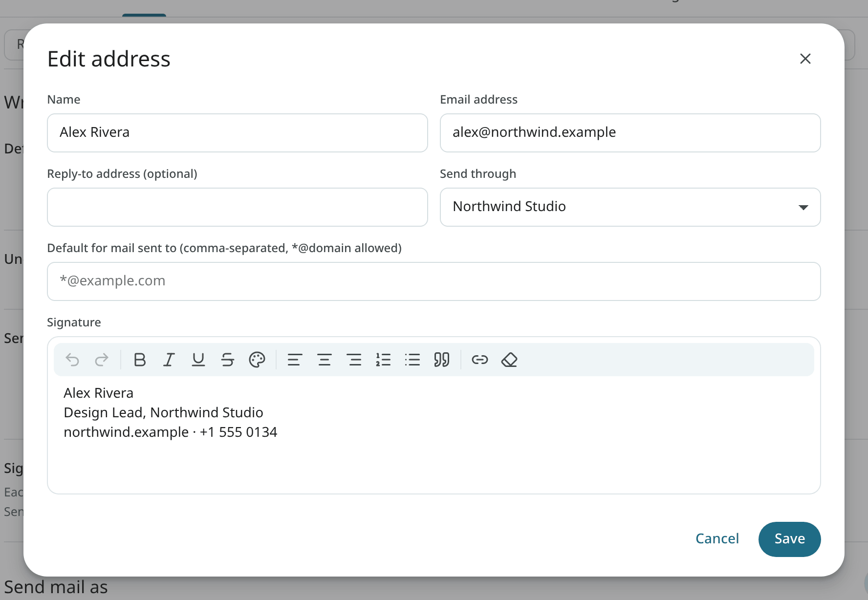Align signature text right
The image size is (868, 600).
point(354,360)
